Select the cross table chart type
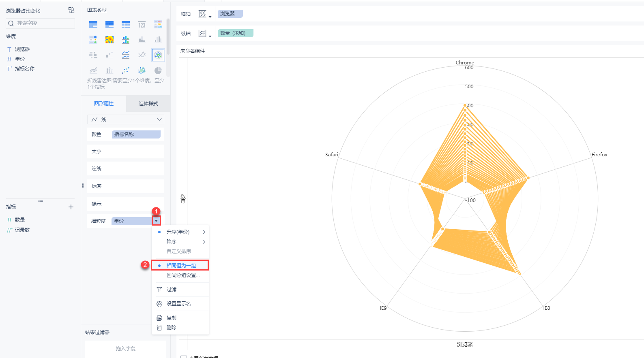Screen dimensions: 644x358 [109, 25]
